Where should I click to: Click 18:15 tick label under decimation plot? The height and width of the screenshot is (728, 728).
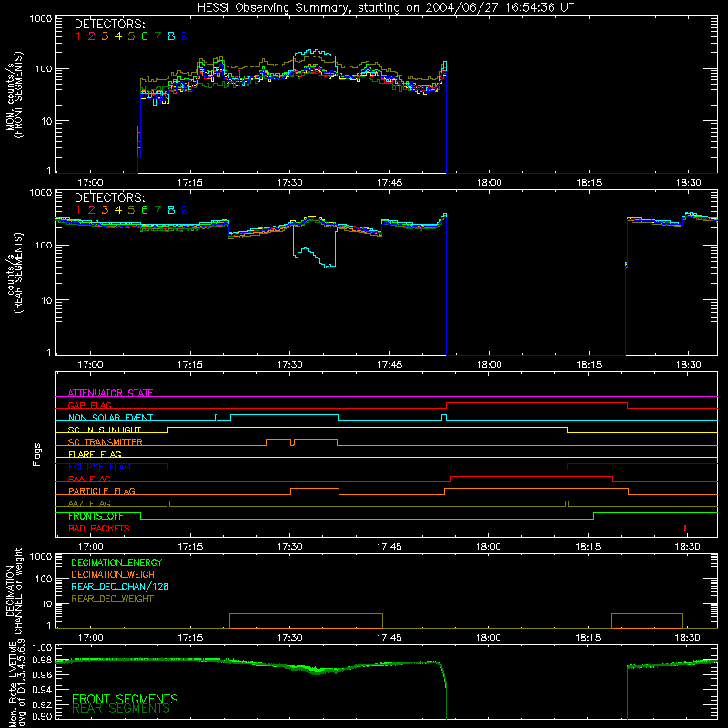[588, 638]
